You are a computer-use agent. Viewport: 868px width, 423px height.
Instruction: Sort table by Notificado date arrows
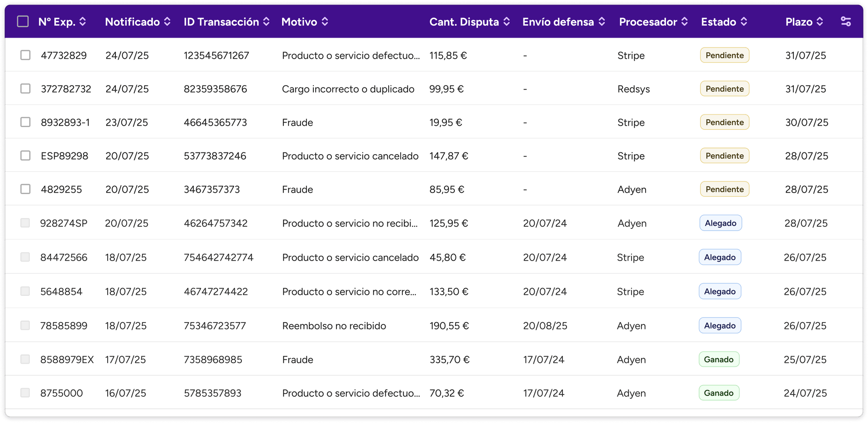coord(167,21)
